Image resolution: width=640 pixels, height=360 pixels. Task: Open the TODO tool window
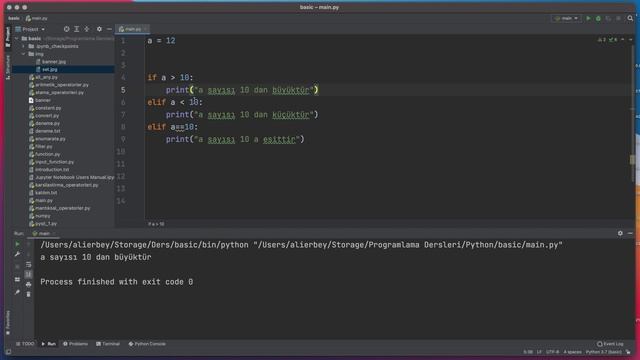(25, 344)
